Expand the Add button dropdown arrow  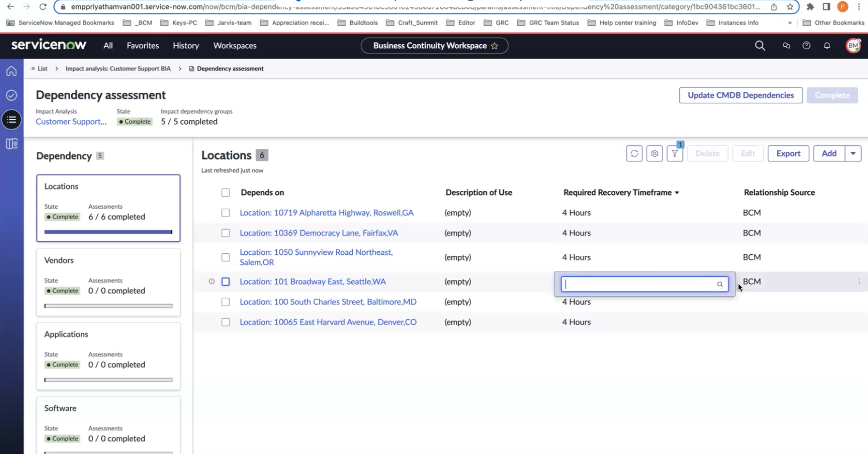(x=853, y=154)
